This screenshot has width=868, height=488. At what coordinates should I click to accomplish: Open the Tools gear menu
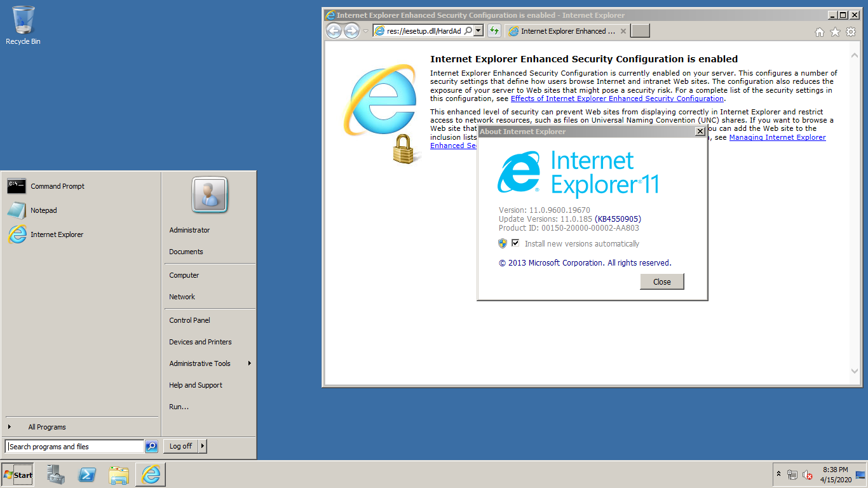(851, 32)
